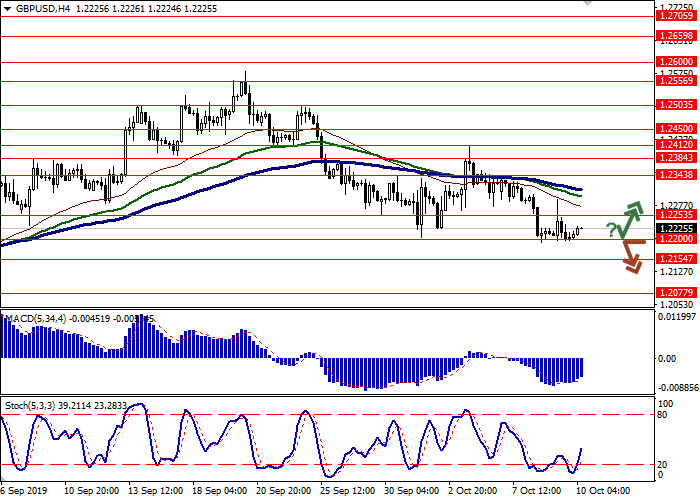Image resolution: width=700 pixels, height=500 pixels.
Task: Click the 1.22770 price axis value
Action: pyautogui.click(x=676, y=206)
